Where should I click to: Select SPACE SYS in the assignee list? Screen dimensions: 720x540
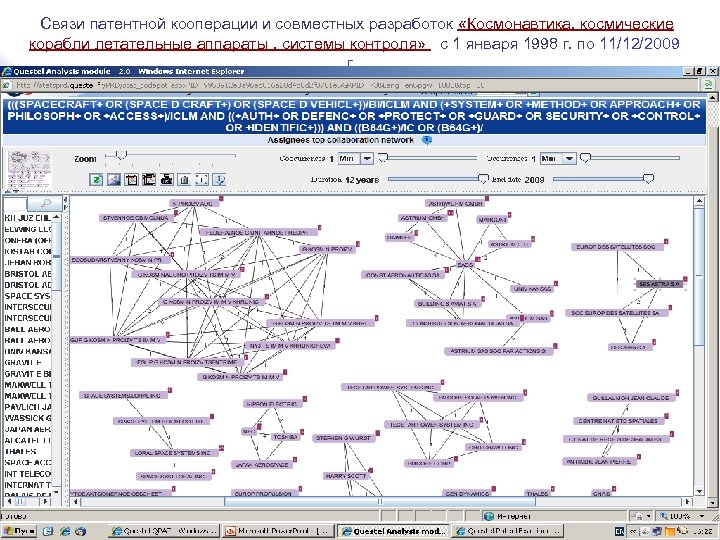click(x=28, y=296)
